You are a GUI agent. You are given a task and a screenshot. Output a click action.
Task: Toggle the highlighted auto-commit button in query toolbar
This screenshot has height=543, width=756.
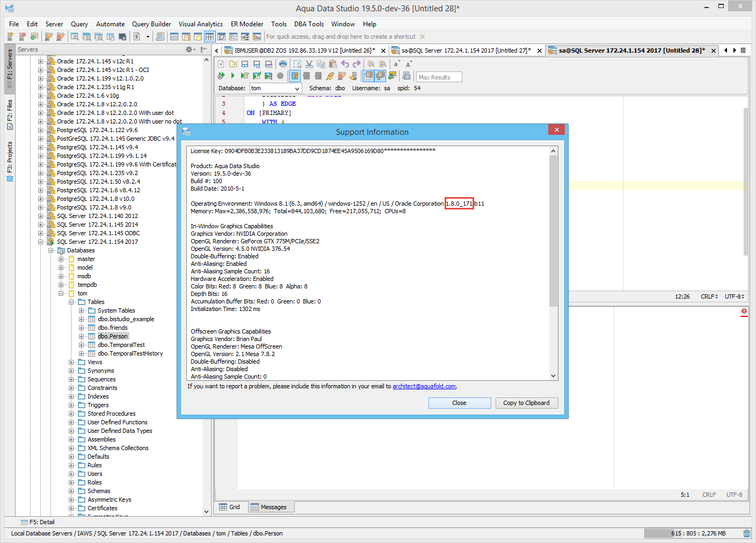point(295,76)
